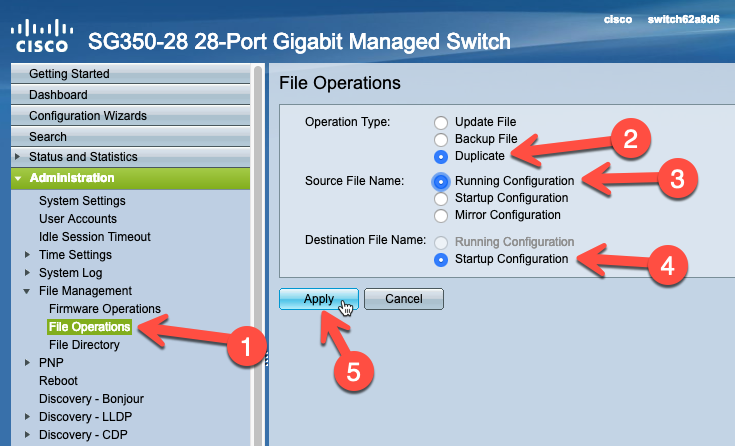Open System Settings page
735x446 pixels.
[82, 201]
